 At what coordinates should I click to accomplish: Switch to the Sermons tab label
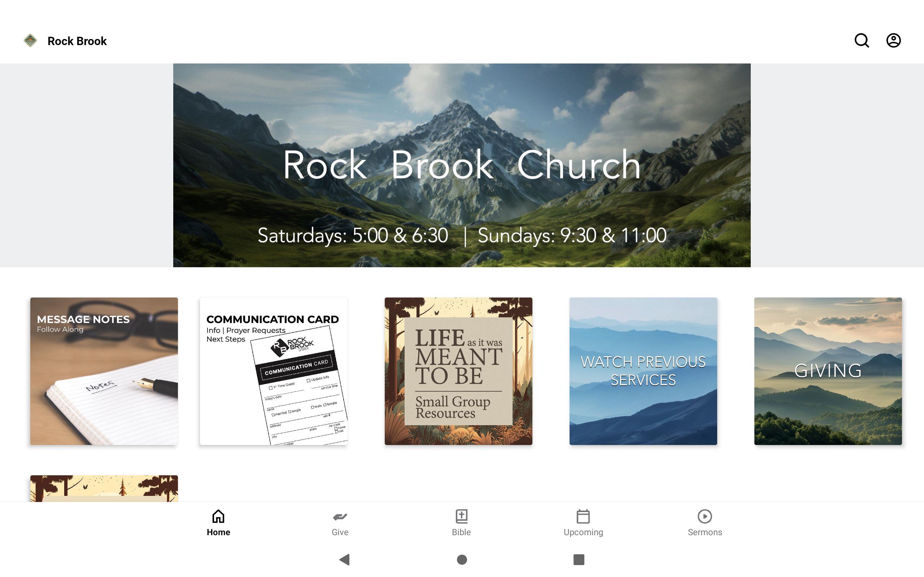coord(705,532)
